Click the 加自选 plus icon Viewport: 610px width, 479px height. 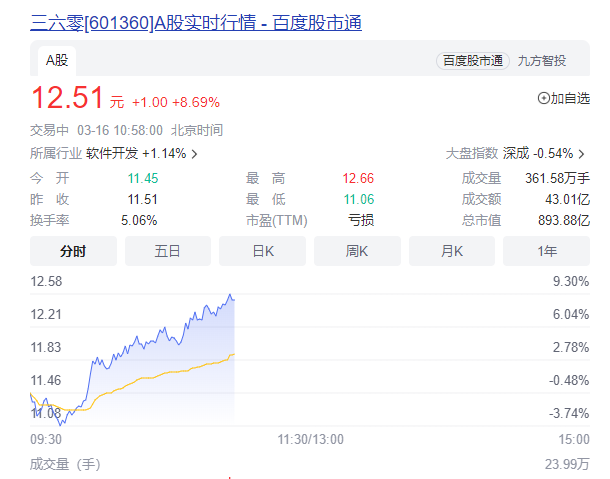pyautogui.click(x=543, y=98)
